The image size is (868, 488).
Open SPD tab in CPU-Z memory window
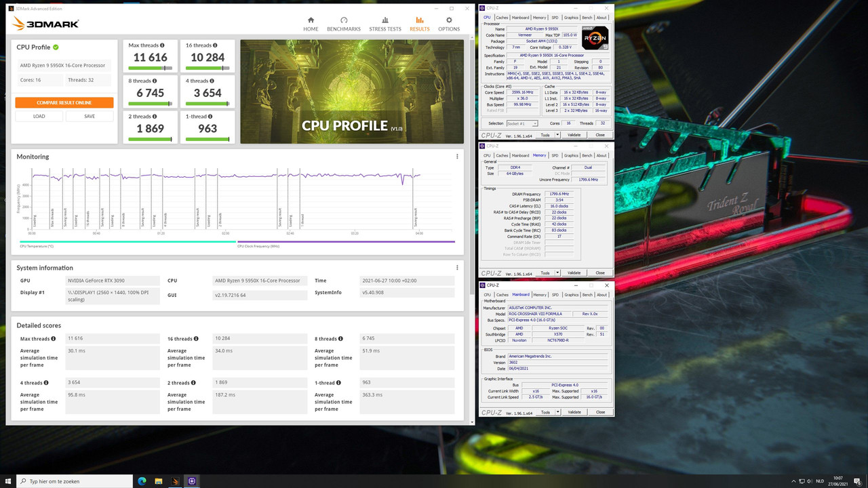555,155
